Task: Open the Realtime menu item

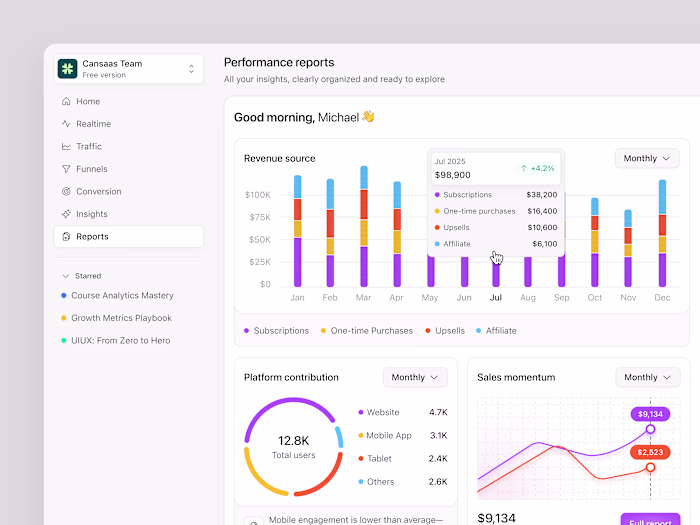Action: coord(129,124)
